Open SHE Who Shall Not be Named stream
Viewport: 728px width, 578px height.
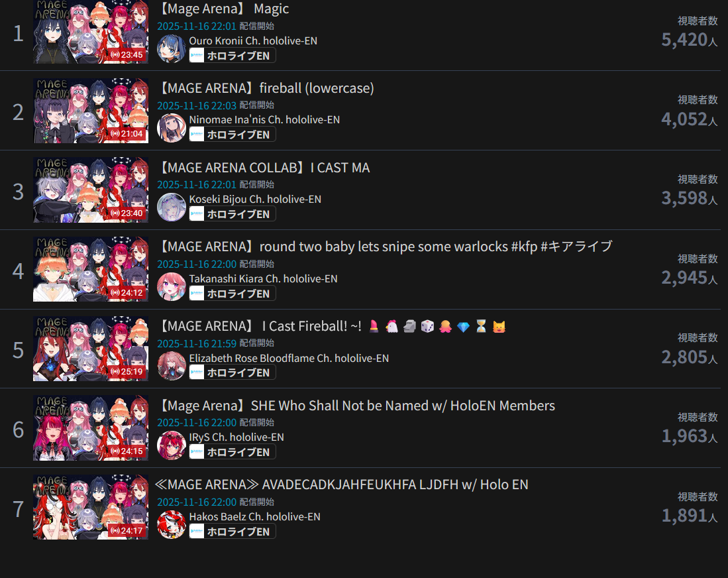click(x=356, y=406)
